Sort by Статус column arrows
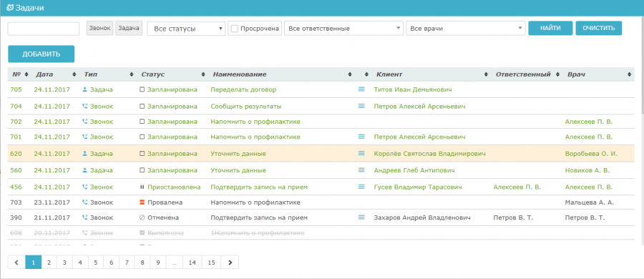Viewport: 644px width, 279px height. coord(203,74)
